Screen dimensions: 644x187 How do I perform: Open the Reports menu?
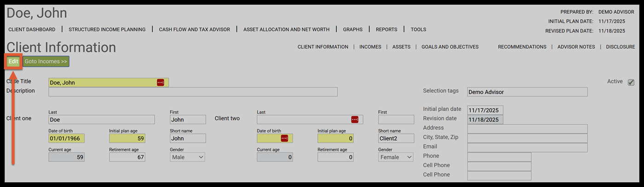click(x=386, y=29)
